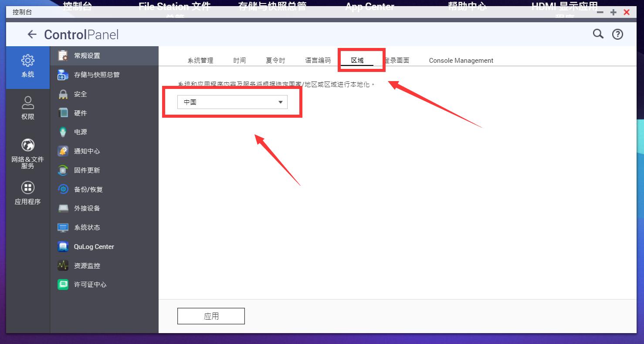644x344 pixels.
Task: Open the search in Control Panel
Action: [598, 34]
